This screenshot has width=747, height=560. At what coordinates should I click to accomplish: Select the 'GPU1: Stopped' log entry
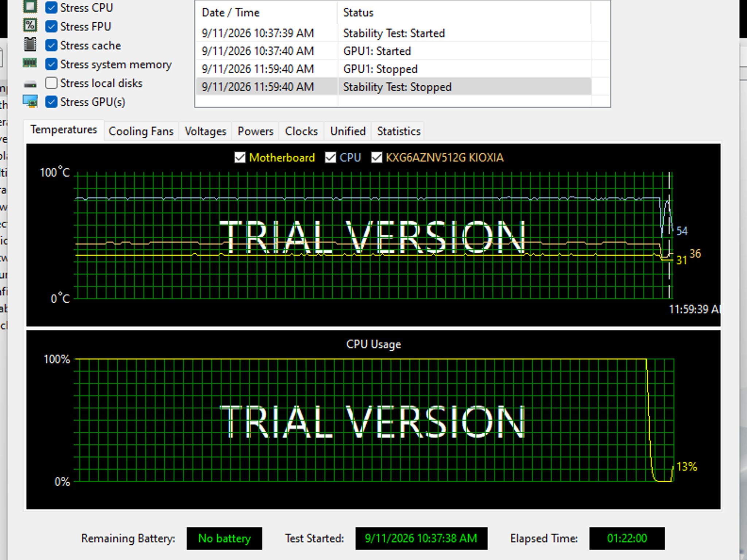pos(394,69)
